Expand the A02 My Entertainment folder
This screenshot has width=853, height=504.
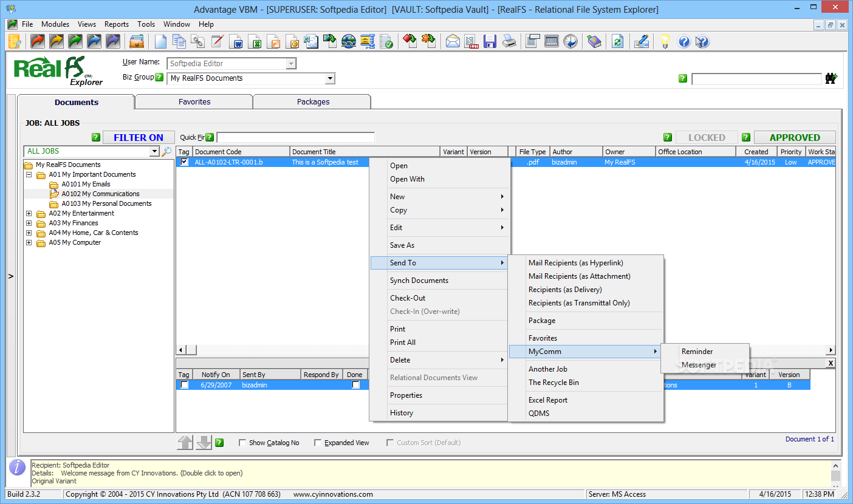point(29,213)
